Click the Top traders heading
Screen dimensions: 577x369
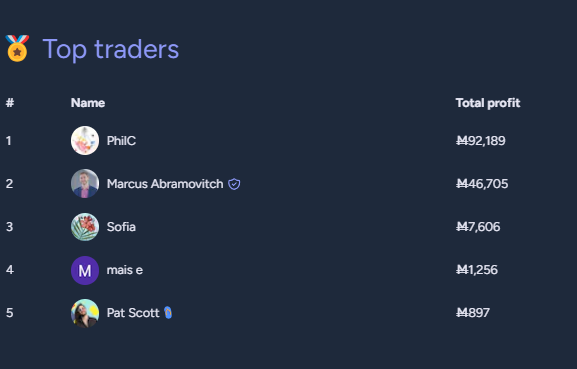point(111,49)
